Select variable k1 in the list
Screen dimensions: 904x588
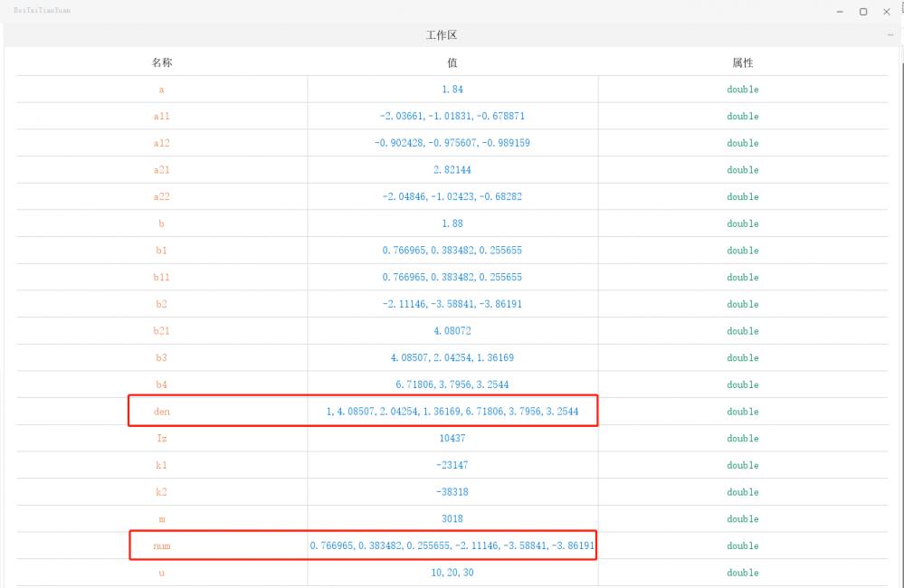162,465
